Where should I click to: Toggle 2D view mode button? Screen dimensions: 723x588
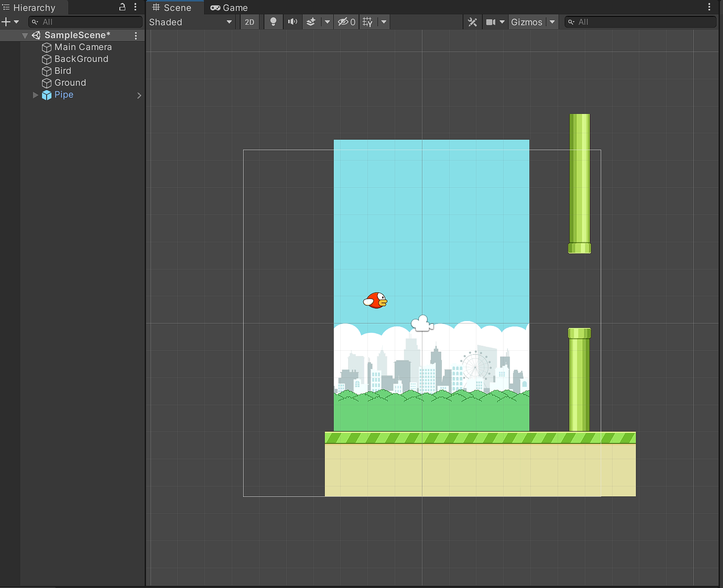tap(250, 22)
